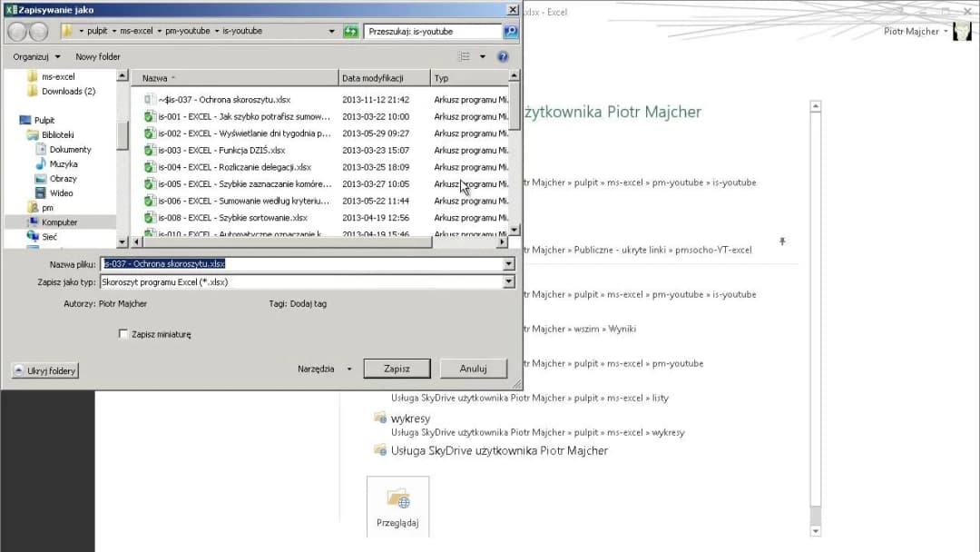The height and width of the screenshot is (552, 980).
Task: Go back with the navigation arrow
Action: coord(15,30)
